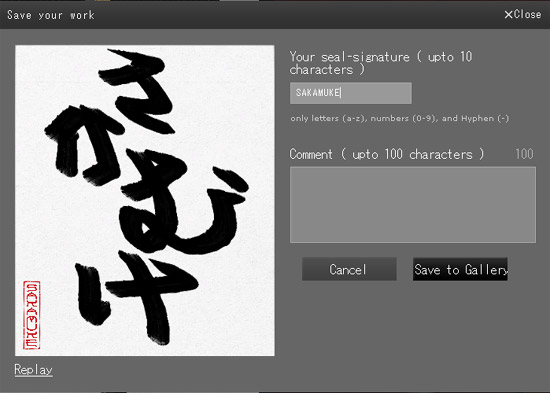
Task: Click the 'Comment ( upto 100 characters )' label
Action: pos(387,154)
